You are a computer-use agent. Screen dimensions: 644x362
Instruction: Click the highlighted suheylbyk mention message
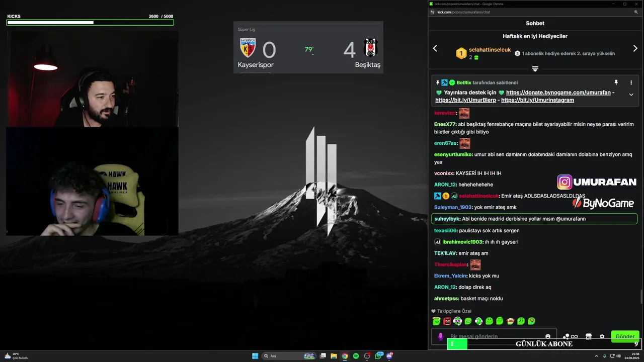[534, 219]
